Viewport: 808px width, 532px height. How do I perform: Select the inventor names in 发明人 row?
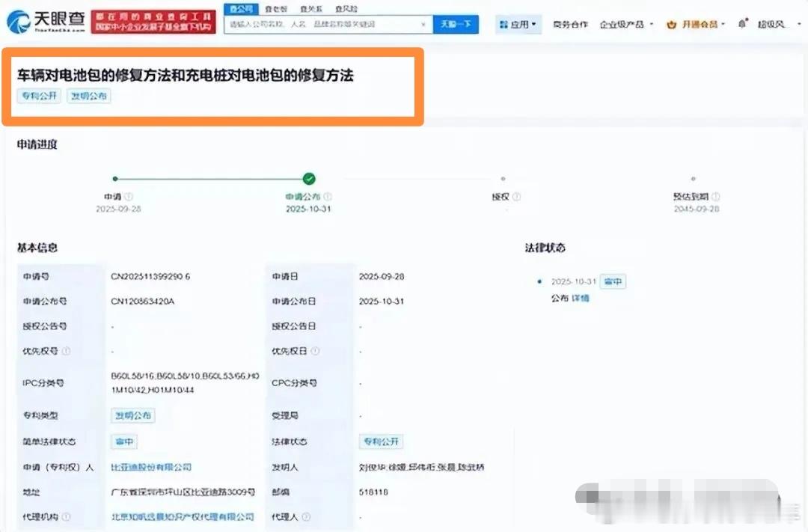tap(421, 467)
